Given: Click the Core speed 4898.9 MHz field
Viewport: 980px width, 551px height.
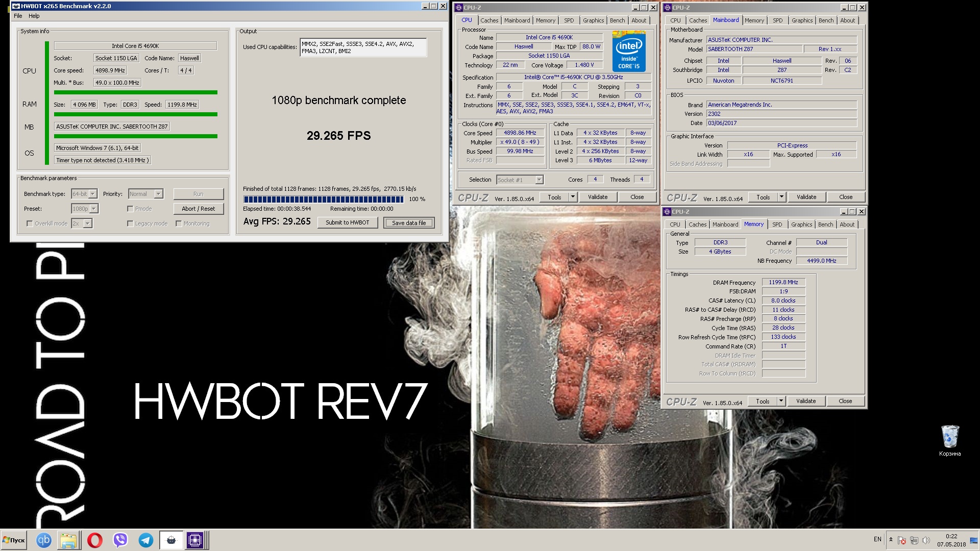Looking at the screenshot, I should coord(110,70).
